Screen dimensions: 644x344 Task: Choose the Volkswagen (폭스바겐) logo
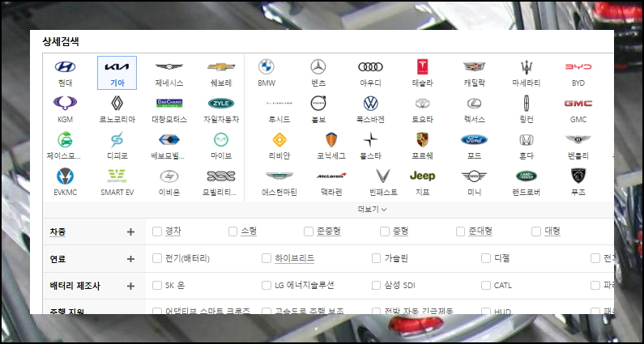370,103
